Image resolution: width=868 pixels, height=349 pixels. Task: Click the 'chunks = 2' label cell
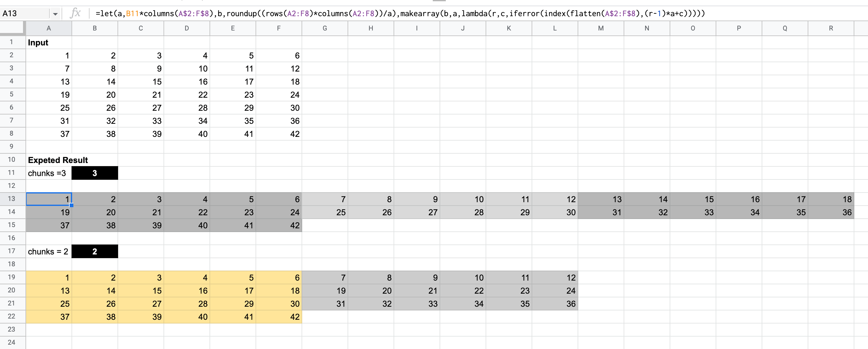coord(48,252)
